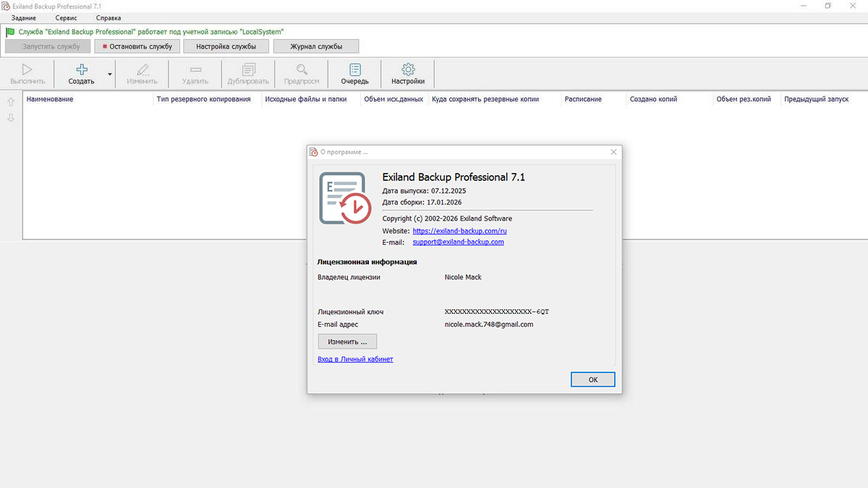The width and height of the screenshot is (868, 488).
Task: Click the Настройка службы button
Action: click(x=226, y=46)
